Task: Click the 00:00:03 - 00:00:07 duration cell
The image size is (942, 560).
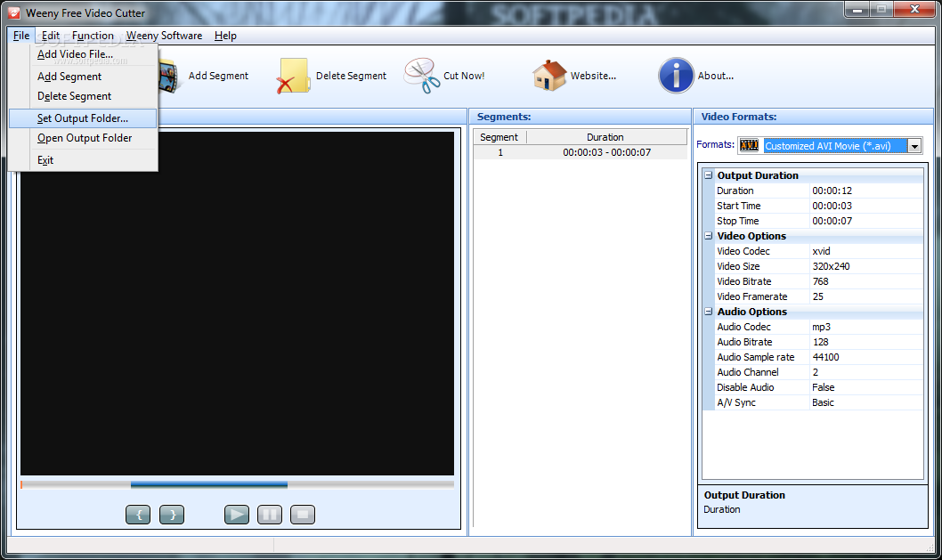Action: (606, 152)
